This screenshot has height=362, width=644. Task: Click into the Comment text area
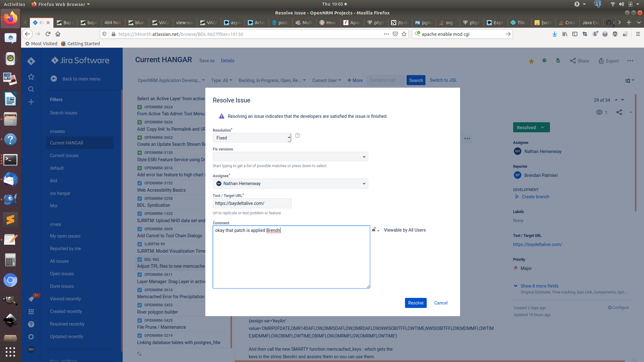pyautogui.click(x=291, y=257)
